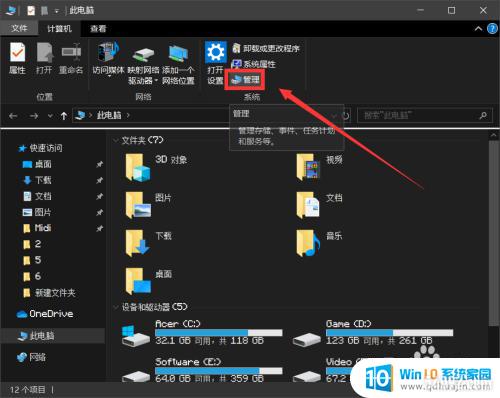Click System properties (系统属性)
This screenshot has width=500, height=398.
(254, 64)
